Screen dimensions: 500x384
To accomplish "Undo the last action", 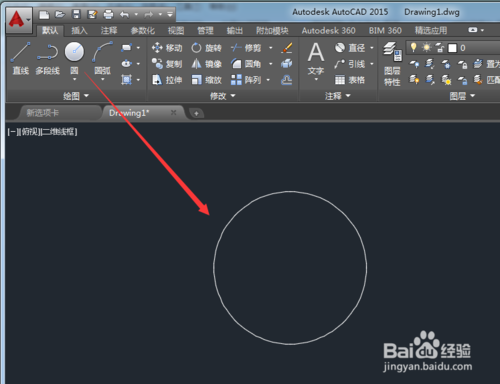I will (x=124, y=14).
